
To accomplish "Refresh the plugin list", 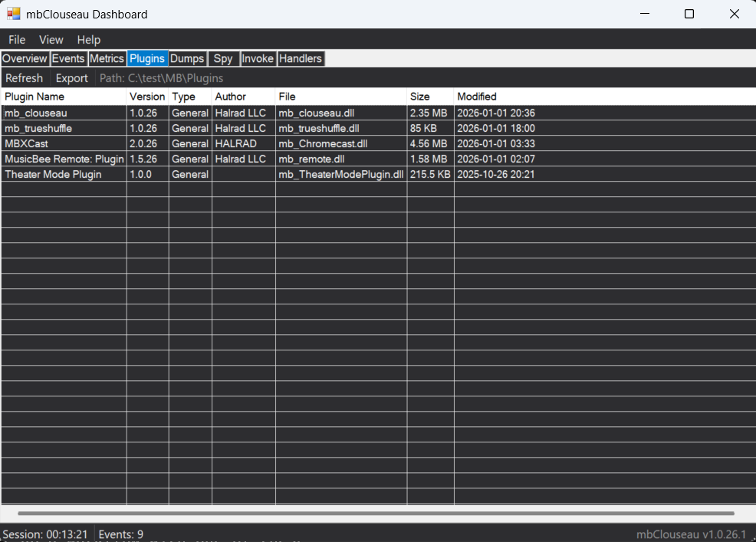I will pos(24,77).
